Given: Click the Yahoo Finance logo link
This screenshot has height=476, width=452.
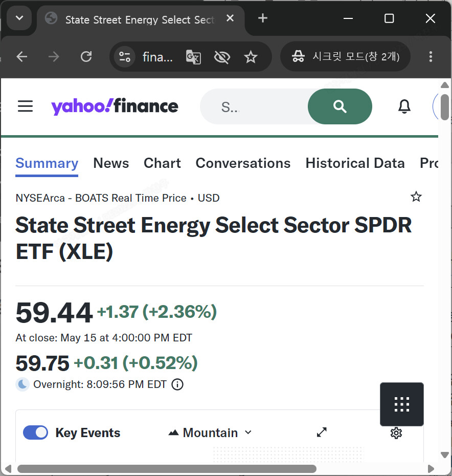Looking at the screenshot, I should point(115,106).
